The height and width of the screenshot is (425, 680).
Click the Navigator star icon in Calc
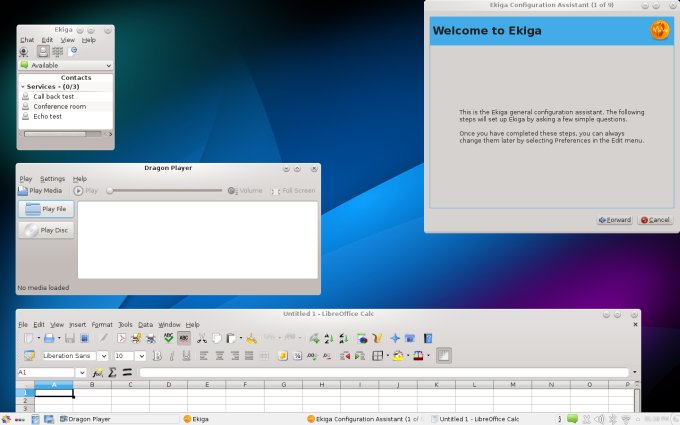pyautogui.click(x=395, y=339)
